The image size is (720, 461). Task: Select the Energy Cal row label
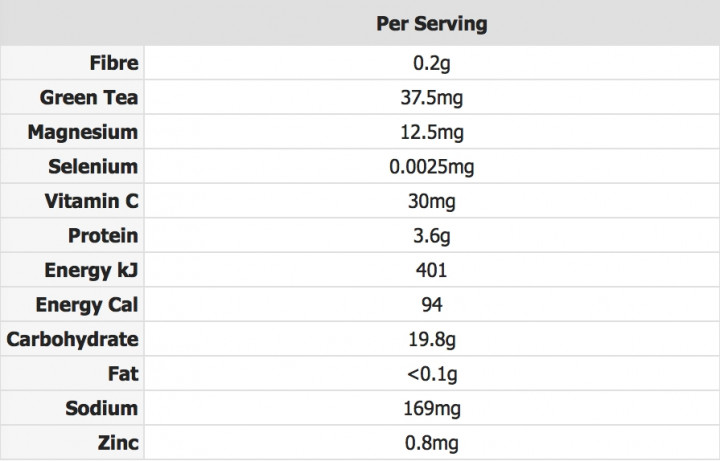click(87, 305)
